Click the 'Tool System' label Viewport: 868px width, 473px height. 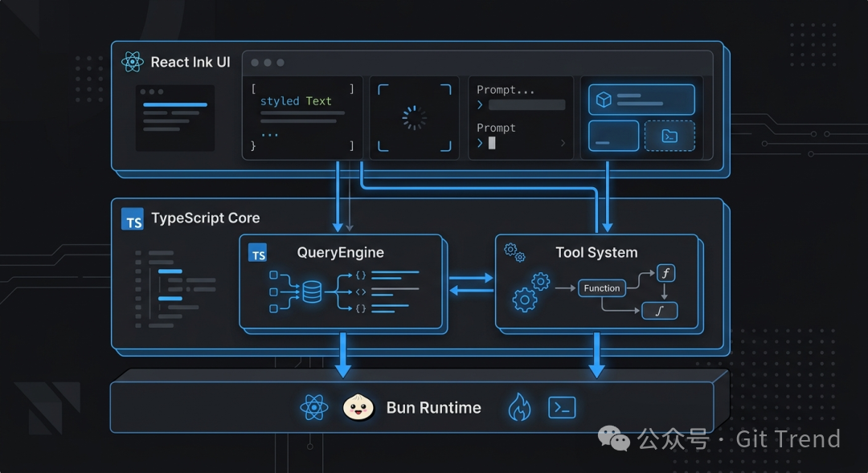(x=596, y=252)
